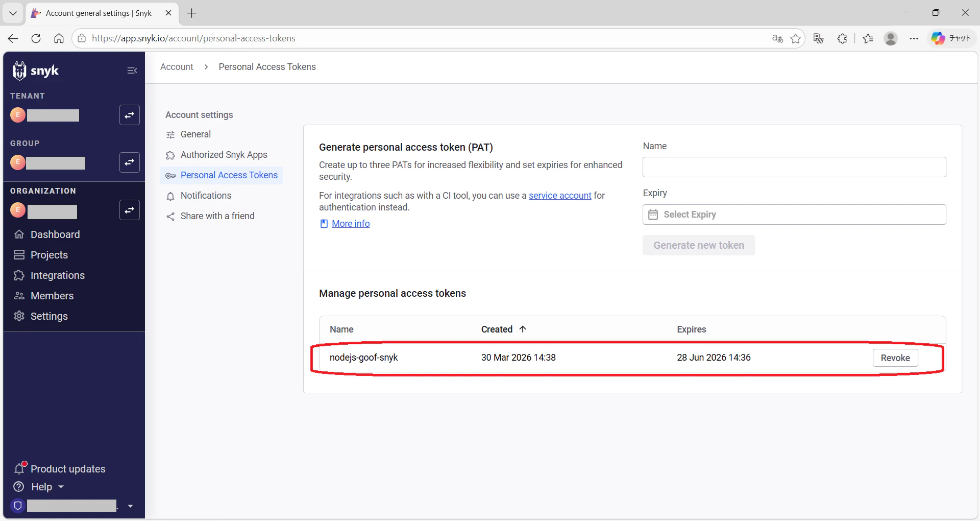
Task: Click the browser refresh icon
Action: 36,38
